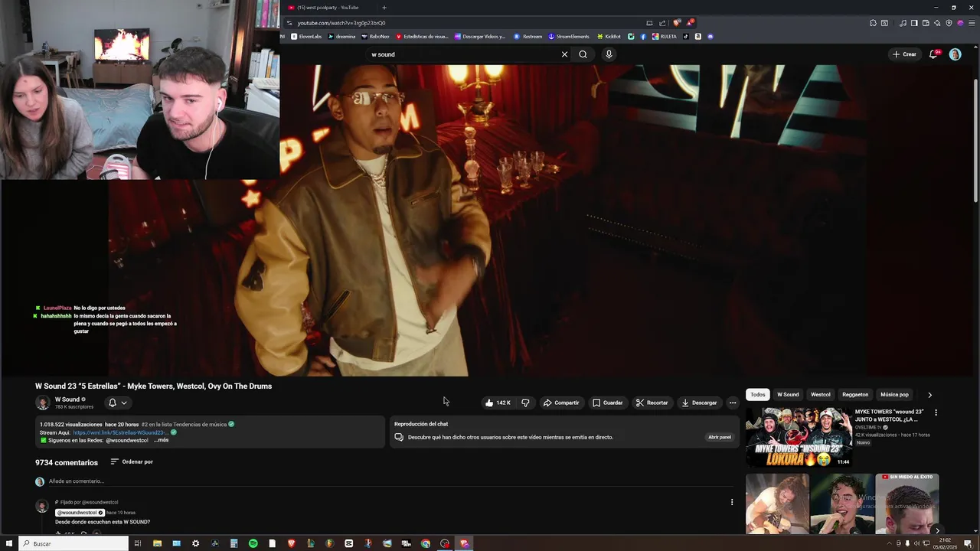Viewport: 980px width, 551px height.
Task: Click the Brave shields lion icon
Action: 677,23
